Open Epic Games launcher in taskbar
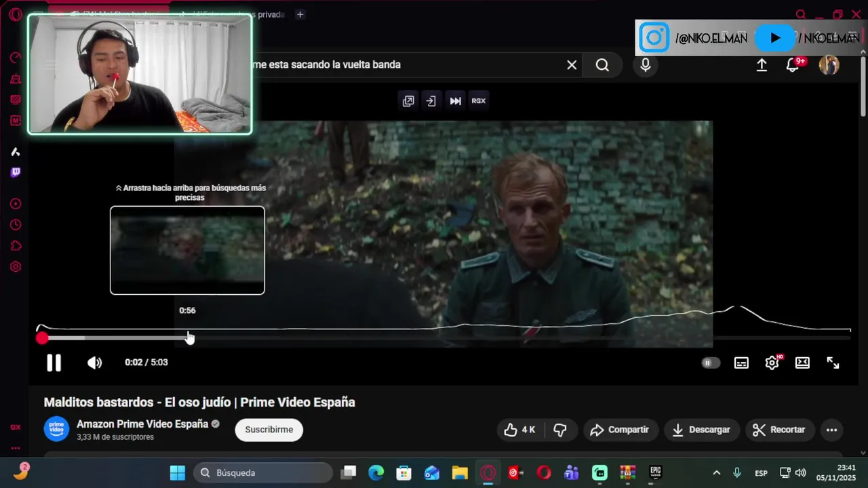Viewport: 868px width, 488px height. (x=656, y=472)
